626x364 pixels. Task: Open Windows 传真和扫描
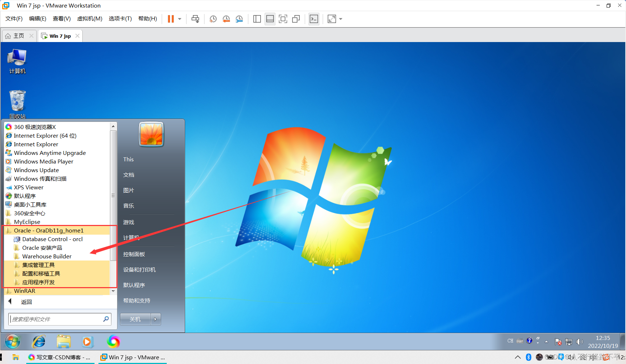(x=57, y=179)
